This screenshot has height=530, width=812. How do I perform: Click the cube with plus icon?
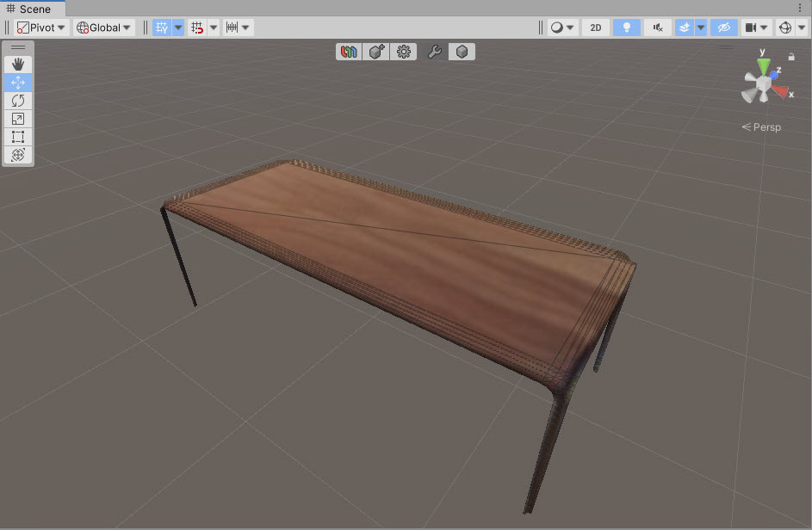click(x=376, y=52)
